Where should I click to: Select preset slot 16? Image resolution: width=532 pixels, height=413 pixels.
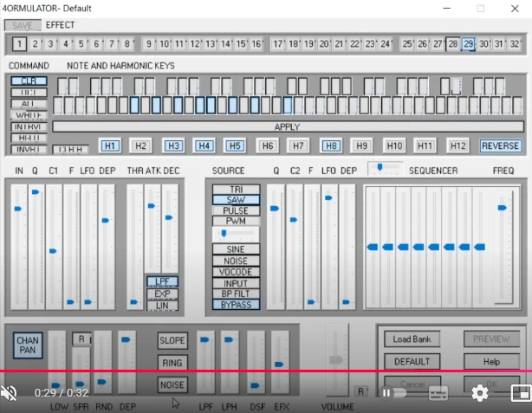256,44
